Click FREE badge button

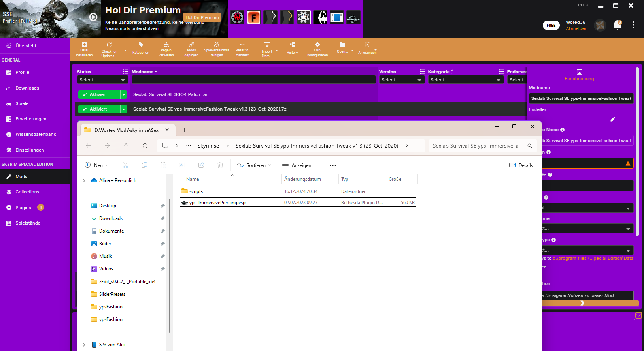point(551,25)
